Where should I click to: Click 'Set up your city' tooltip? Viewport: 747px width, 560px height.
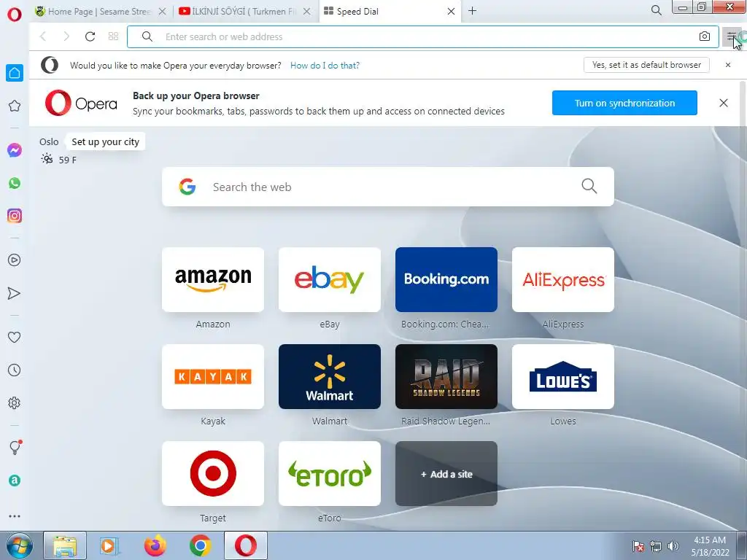(x=105, y=142)
